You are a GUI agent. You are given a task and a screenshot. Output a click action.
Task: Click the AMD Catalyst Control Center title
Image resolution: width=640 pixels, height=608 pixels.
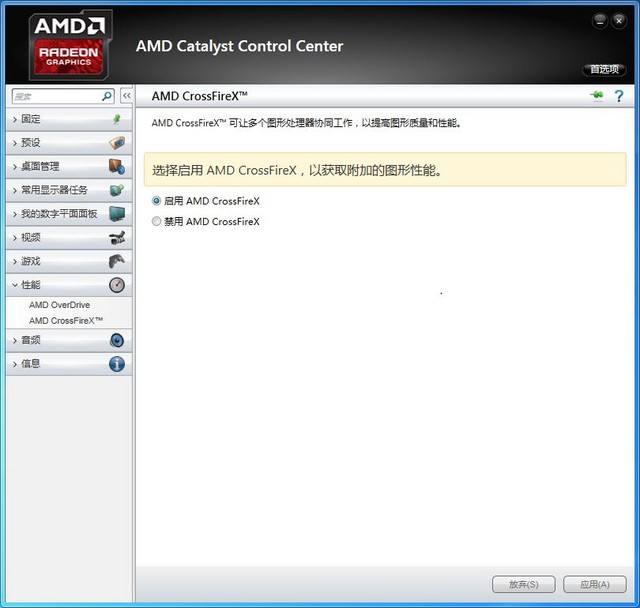(x=240, y=46)
